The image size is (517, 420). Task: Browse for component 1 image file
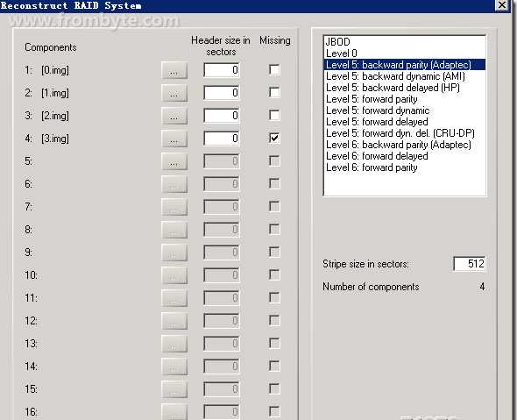(x=174, y=70)
